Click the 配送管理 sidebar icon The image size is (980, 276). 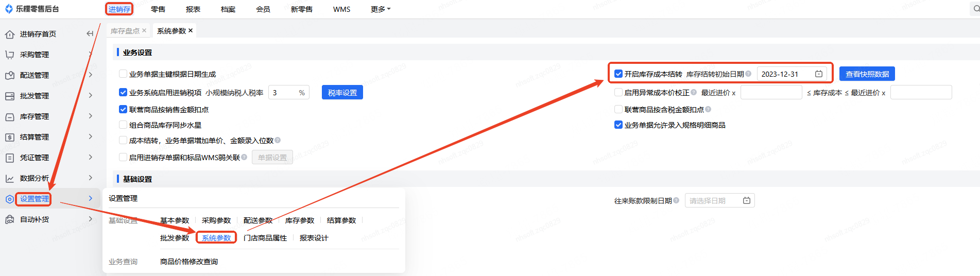pyautogui.click(x=9, y=75)
